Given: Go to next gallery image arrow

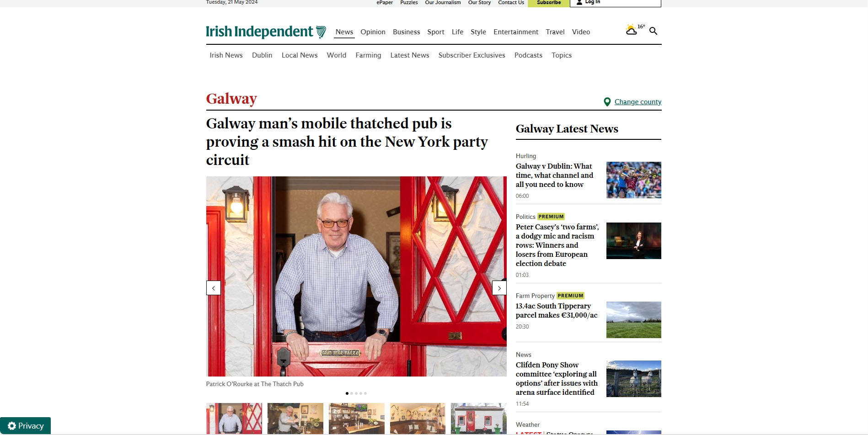Looking at the screenshot, I should pyautogui.click(x=499, y=288).
